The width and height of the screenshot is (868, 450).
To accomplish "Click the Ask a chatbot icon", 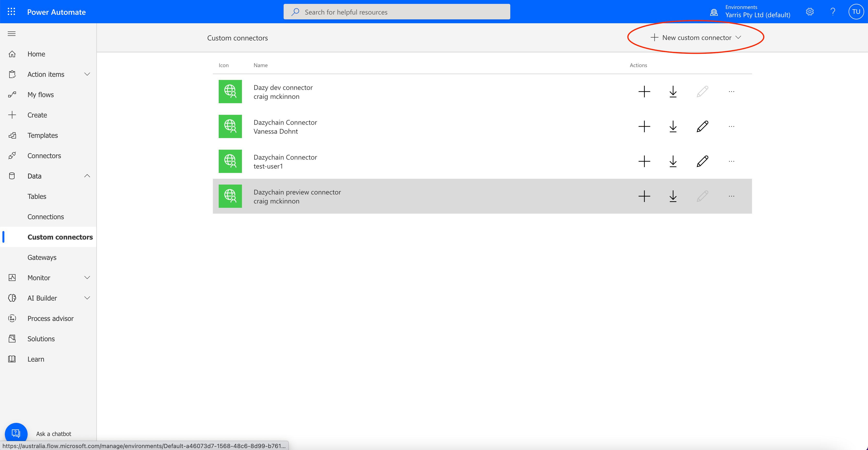I will point(16,433).
